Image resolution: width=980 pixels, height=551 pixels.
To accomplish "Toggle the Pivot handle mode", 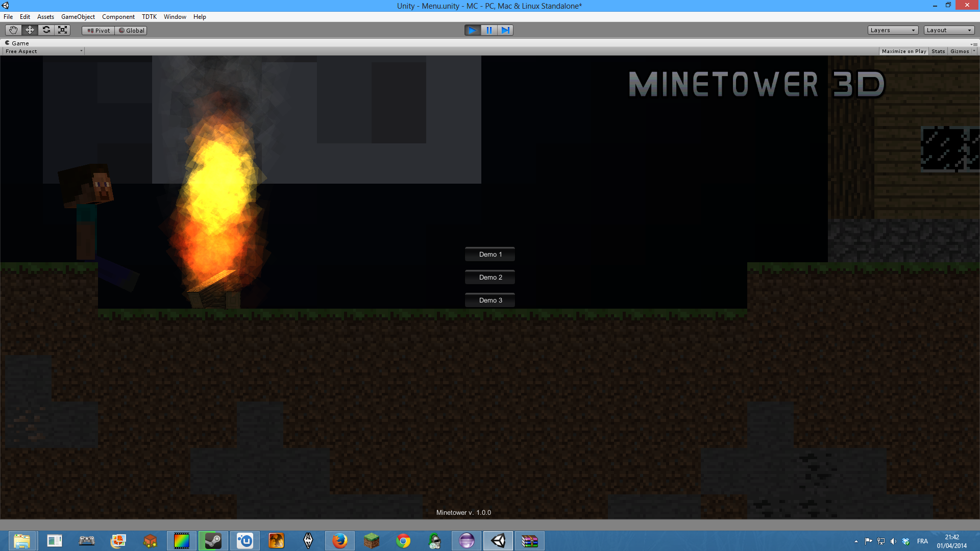I will click(99, 31).
